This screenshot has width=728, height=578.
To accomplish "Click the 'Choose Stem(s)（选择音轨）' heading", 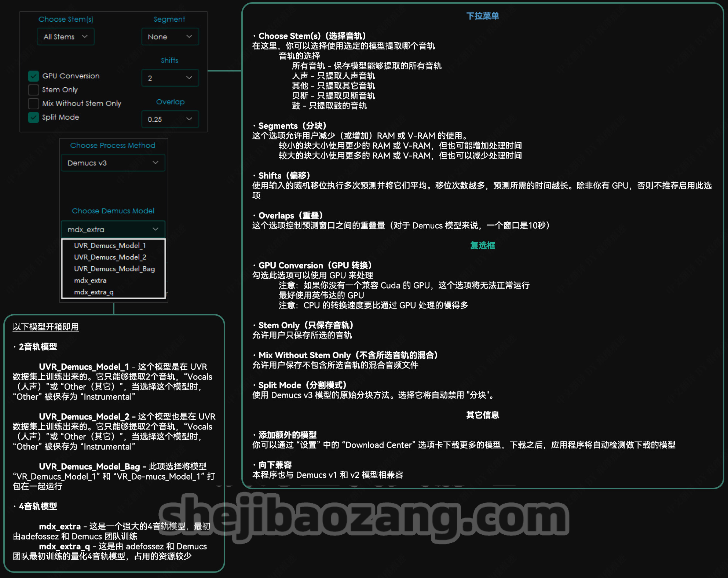I will 312,36.
